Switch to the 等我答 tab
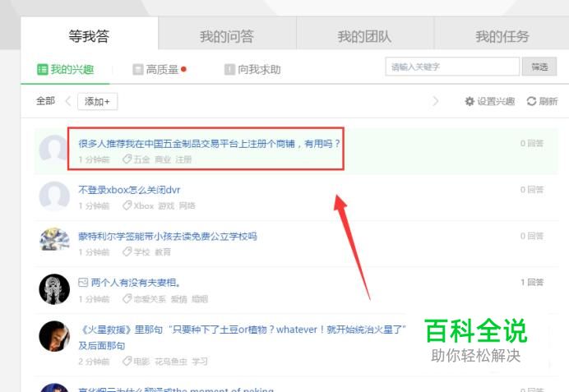569x392 pixels. [x=90, y=34]
